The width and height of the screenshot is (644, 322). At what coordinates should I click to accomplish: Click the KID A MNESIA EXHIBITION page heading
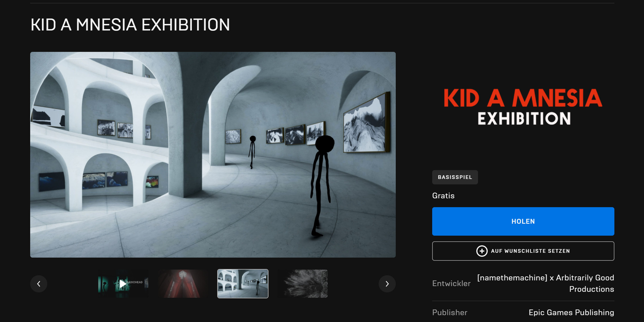click(x=130, y=25)
